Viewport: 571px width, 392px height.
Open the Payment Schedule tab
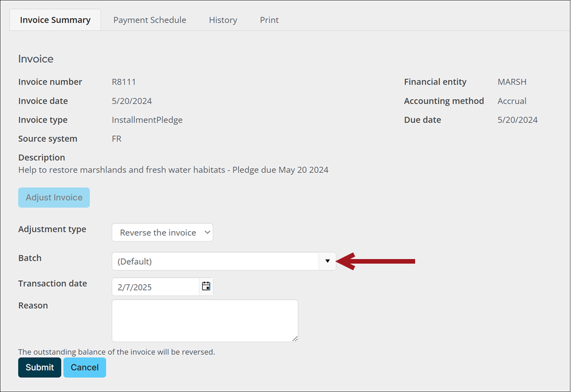[x=150, y=20]
